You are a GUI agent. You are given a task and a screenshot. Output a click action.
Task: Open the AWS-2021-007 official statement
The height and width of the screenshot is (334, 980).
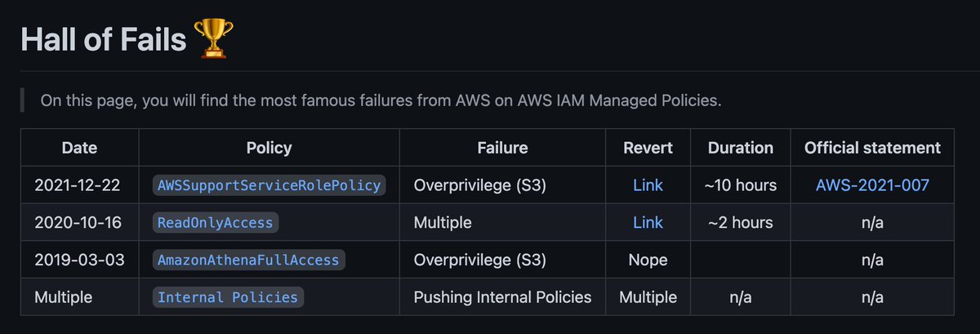click(872, 185)
